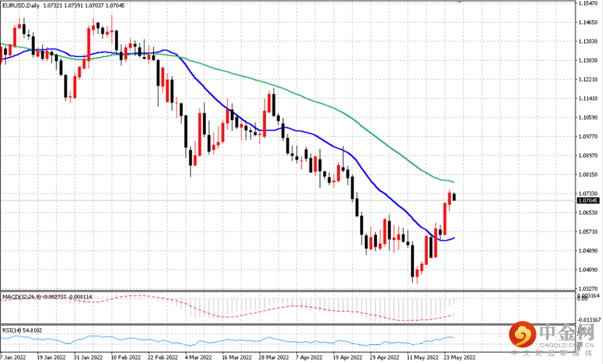The width and height of the screenshot is (603, 364).
Task: Click the 7 Jan 2022 date label
Action: point(13,357)
